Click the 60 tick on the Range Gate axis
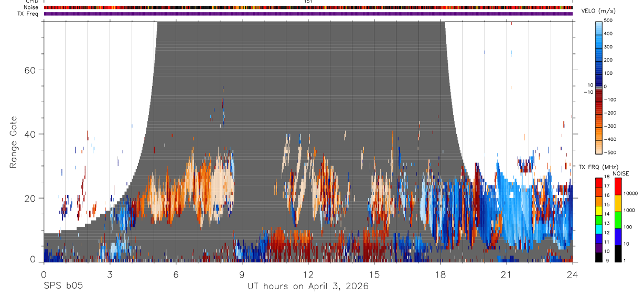Screen dimensions: 644x297 (x=30, y=70)
